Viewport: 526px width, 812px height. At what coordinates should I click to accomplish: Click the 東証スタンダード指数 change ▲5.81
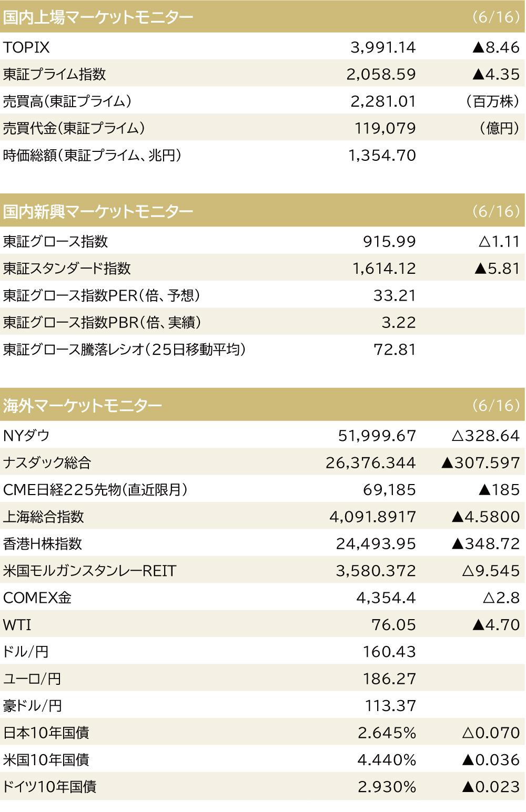pyautogui.click(x=497, y=269)
